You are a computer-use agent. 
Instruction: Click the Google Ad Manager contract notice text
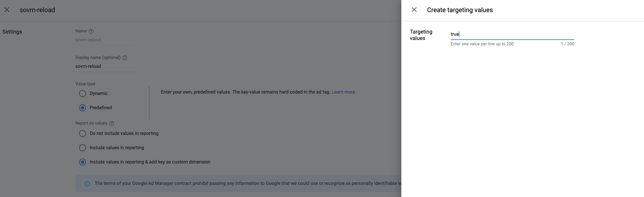point(247,183)
